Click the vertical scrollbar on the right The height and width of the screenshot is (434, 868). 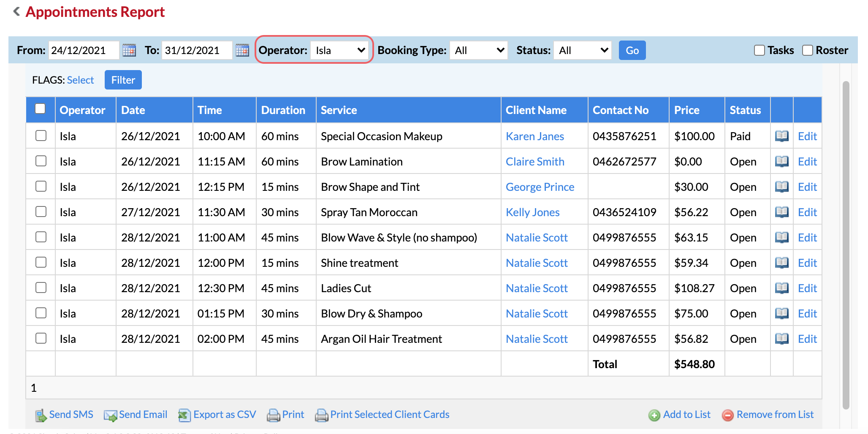coord(846,245)
